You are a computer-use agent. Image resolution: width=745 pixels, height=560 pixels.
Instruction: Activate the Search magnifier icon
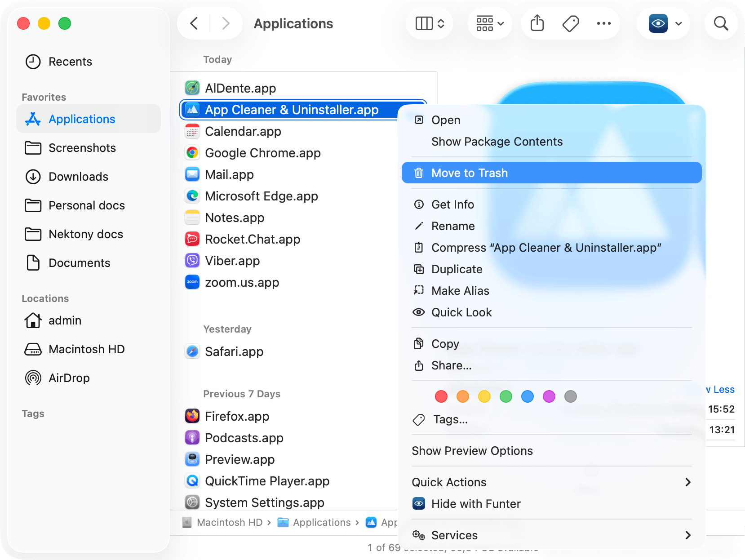tap(721, 23)
